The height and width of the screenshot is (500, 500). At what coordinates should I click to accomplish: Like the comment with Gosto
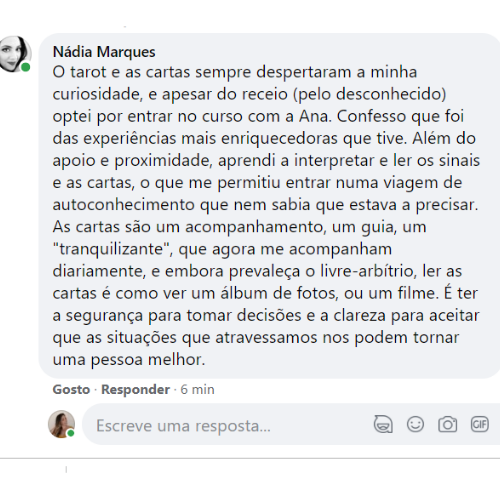click(71, 389)
